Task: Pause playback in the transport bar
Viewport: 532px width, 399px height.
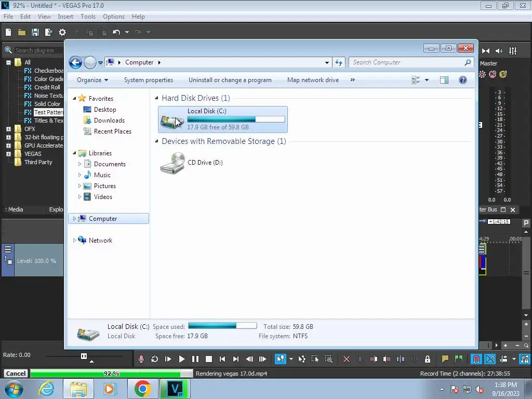Action: pyautogui.click(x=195, y=359)
